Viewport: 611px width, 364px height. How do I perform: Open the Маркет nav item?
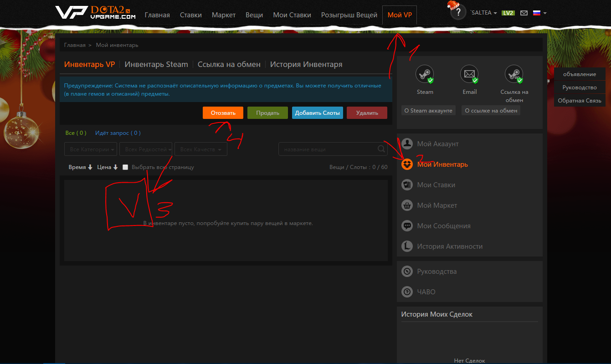[224, 15]
